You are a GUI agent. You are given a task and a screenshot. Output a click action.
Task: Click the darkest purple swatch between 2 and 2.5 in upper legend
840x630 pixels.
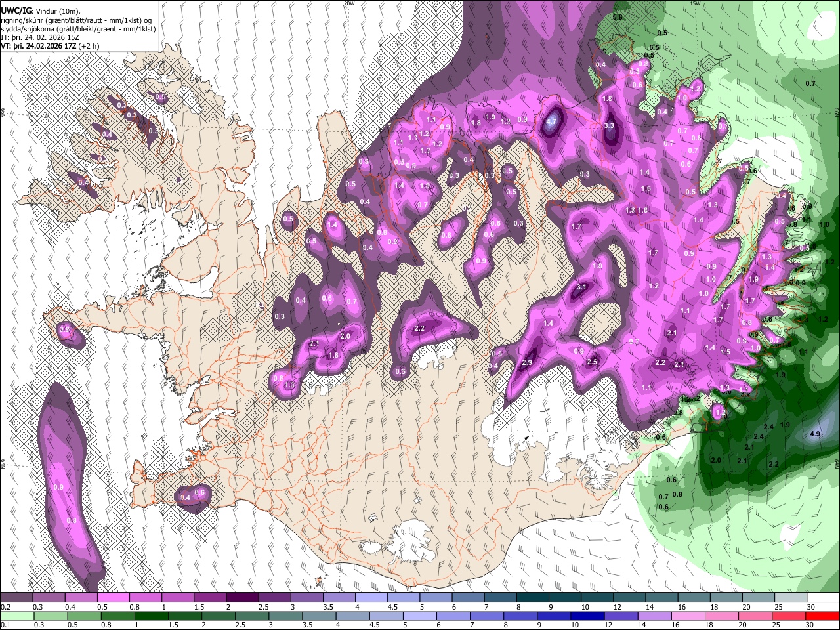(242, 597)
